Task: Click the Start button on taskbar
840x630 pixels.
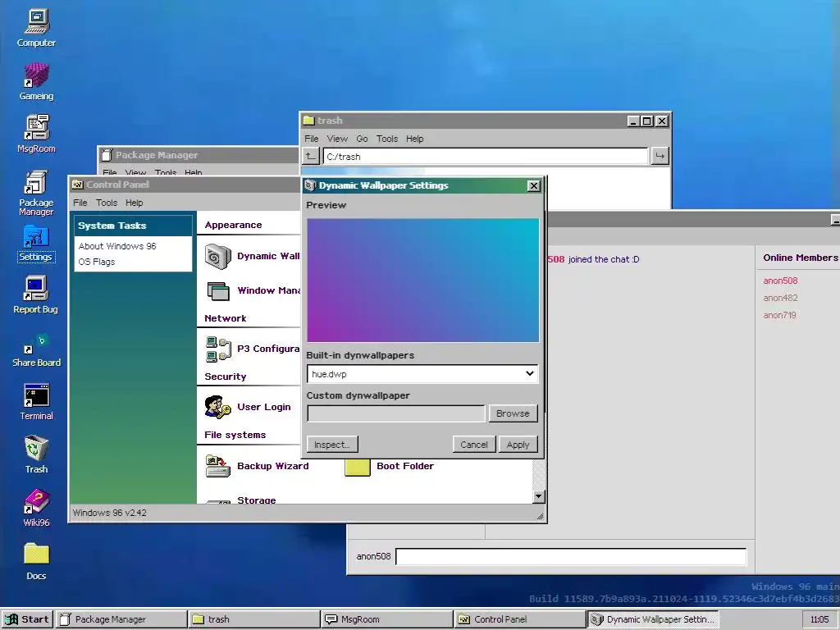Action: pos(27,619)
